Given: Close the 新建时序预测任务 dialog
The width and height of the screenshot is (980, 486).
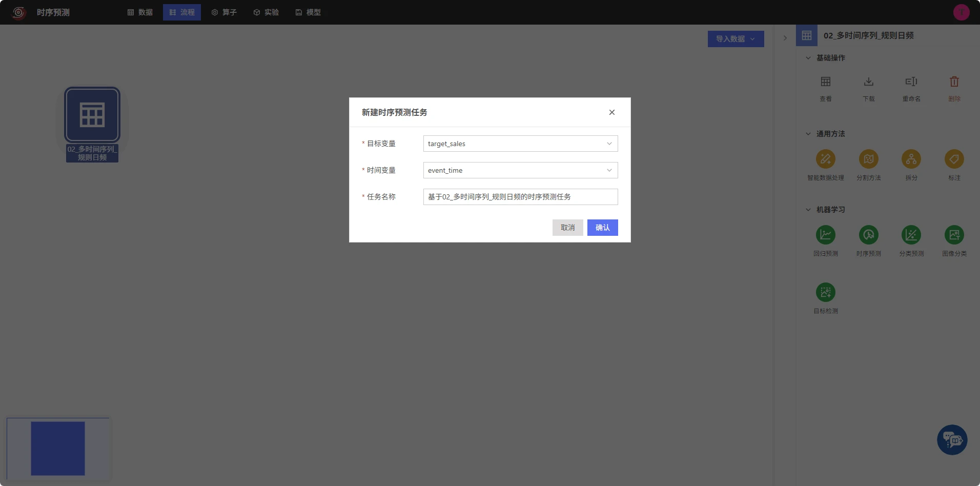Looking at the screenshot, I should [611, 112].
